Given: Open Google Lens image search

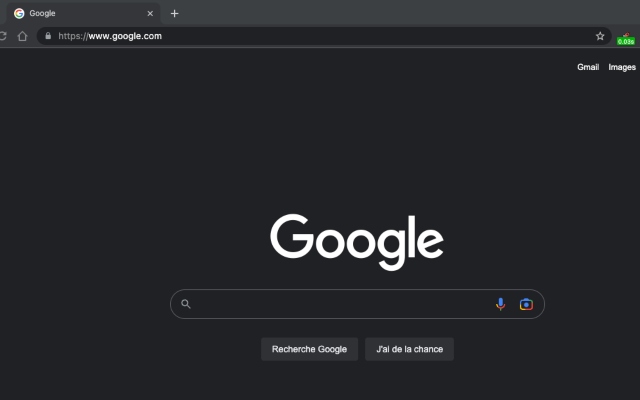Looking at the screenshot, I should 526,304.
